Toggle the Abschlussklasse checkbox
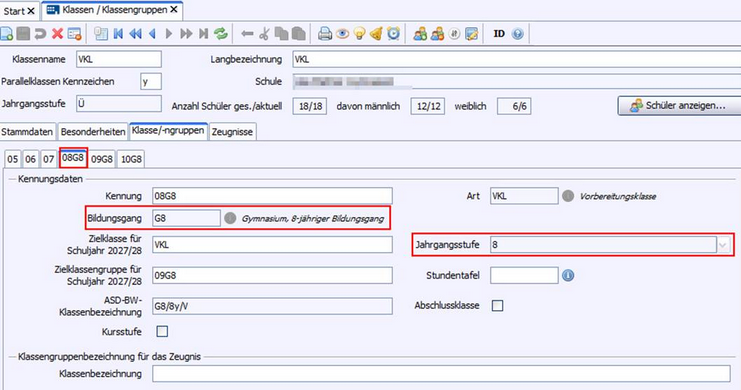Image resolution: width=741 pixels, height=390 pixels. (497, 305)
